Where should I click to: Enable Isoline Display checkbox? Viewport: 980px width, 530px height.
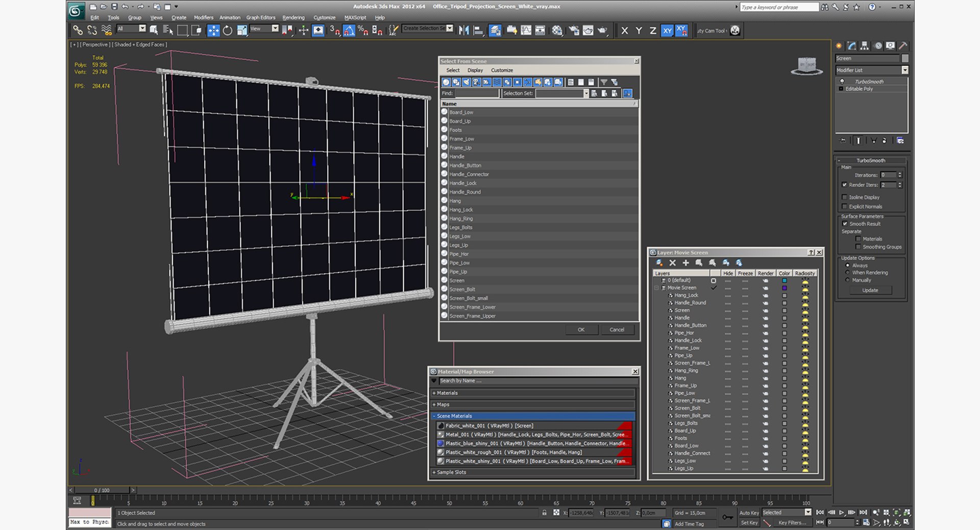[x=845, y=197]
